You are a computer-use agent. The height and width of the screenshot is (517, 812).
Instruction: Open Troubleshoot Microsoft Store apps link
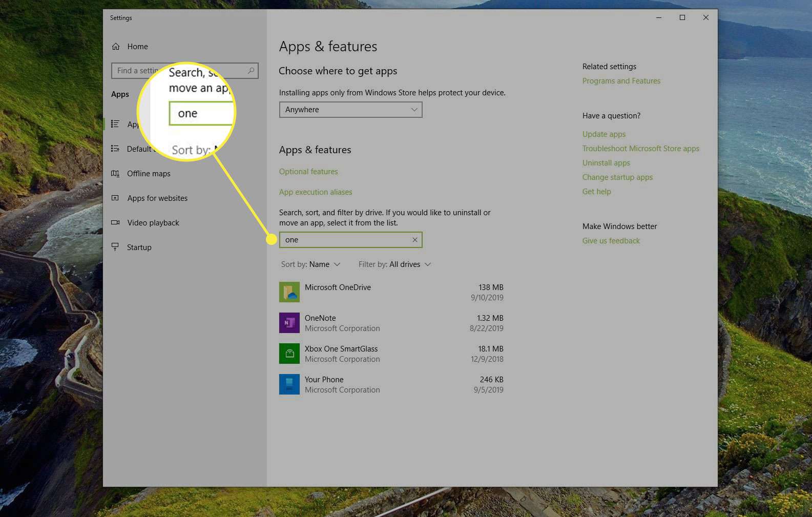tap(640, 149)
